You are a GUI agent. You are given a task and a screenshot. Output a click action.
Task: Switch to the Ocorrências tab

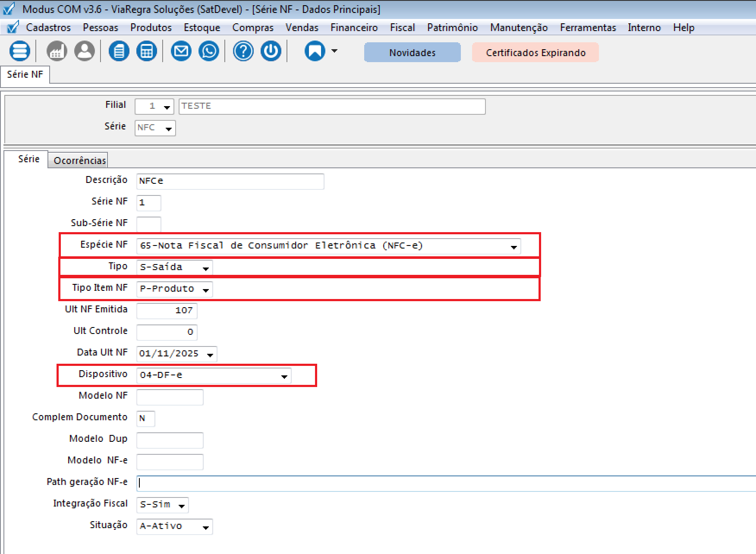pos(79,161)
